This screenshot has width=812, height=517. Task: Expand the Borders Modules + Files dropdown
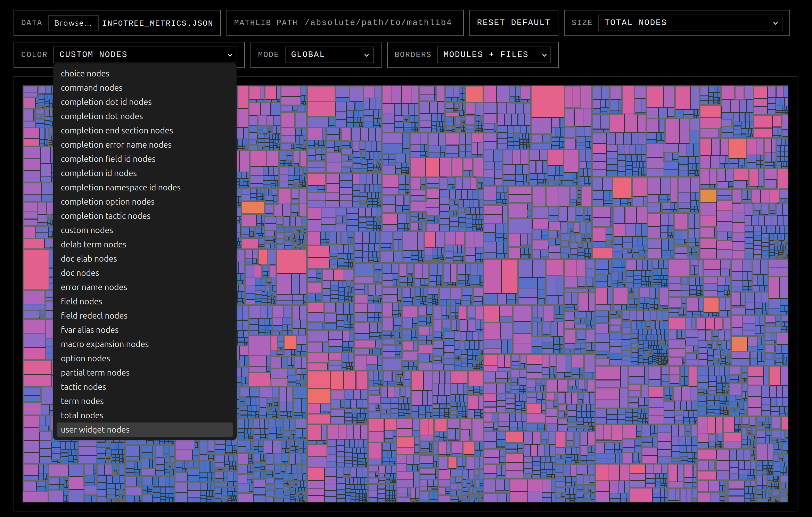(494, 55)
